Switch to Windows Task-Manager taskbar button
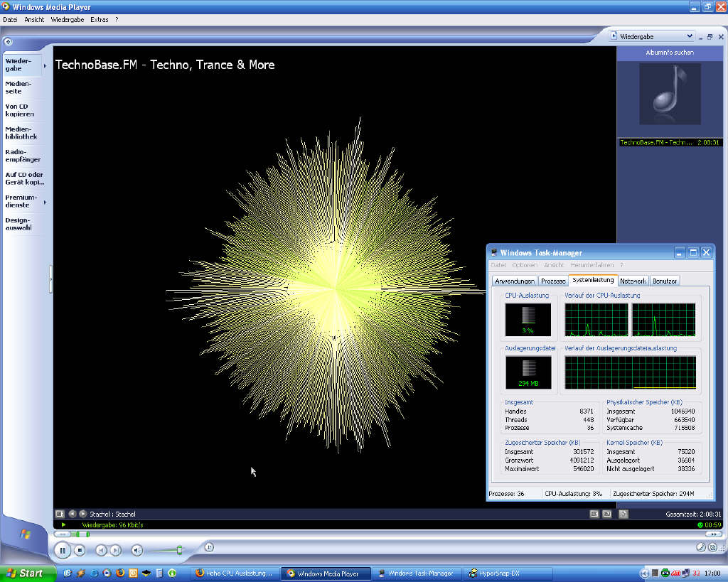 point(417,573)
